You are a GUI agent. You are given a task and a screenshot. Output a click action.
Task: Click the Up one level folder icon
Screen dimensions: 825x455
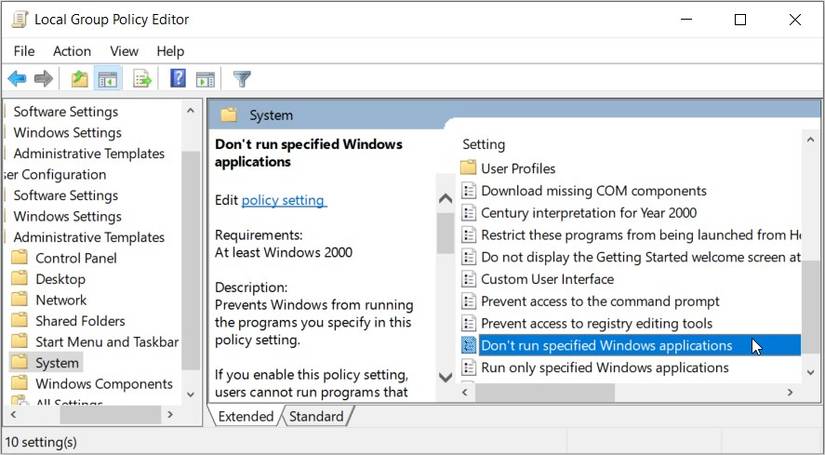79,78
